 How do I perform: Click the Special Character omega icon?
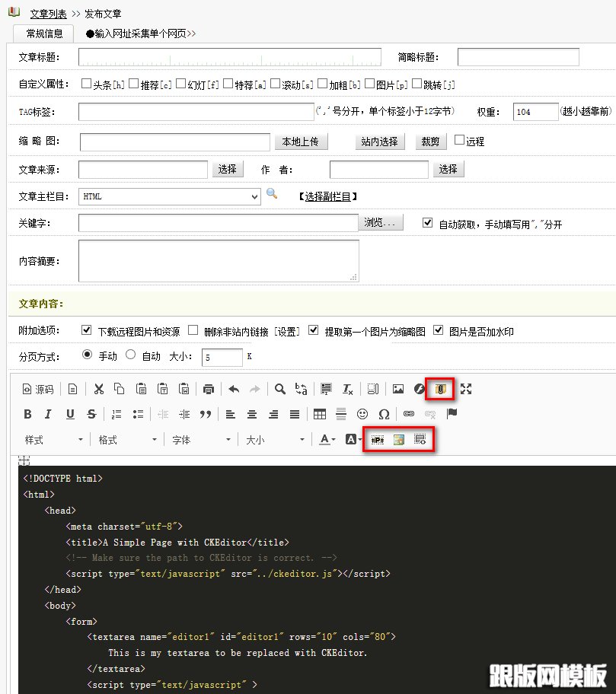(384, 414)
